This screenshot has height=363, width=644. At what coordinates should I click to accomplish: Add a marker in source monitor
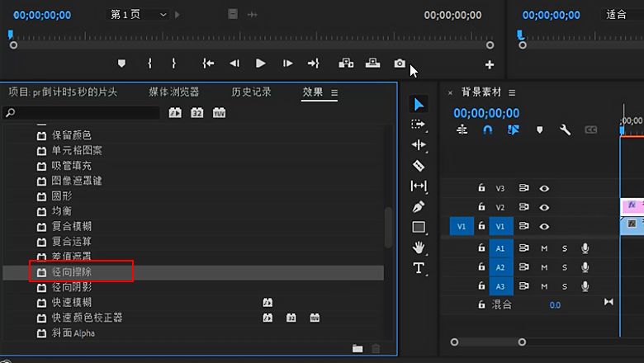coord(121,64)
